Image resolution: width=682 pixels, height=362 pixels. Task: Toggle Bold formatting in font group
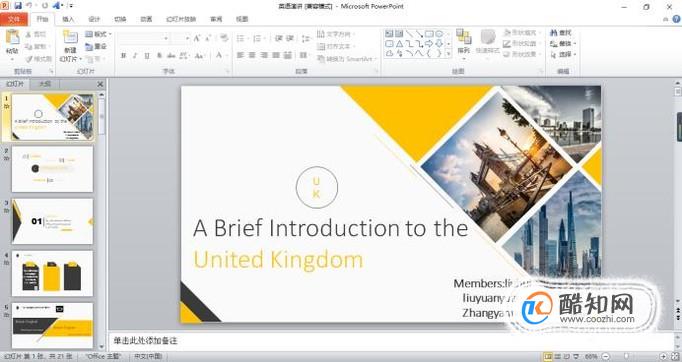click(124, 56)
